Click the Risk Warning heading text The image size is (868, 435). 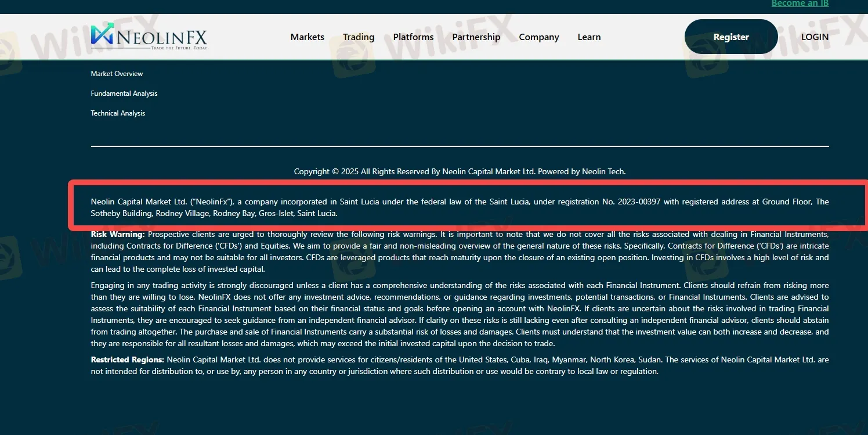point(118,234)
